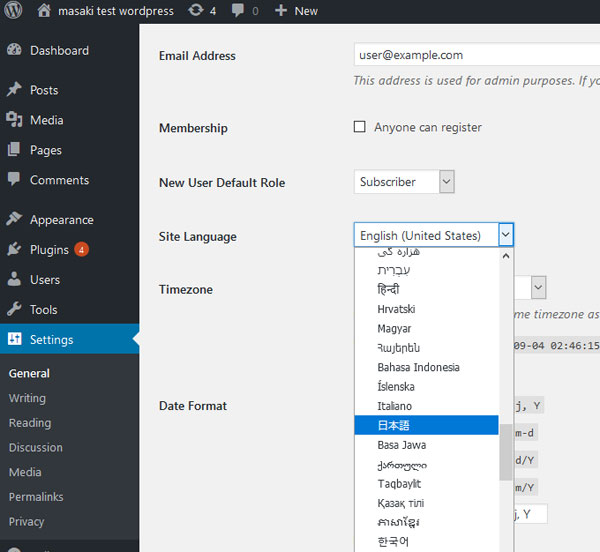The image size is (600, 552).
Task: Click the English (United States) combo box
Action: pos(434,234)
